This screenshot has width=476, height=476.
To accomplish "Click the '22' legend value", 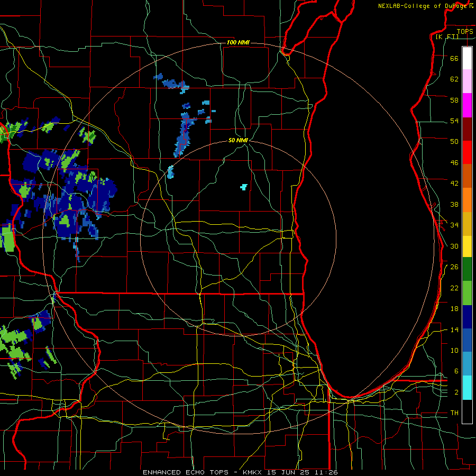I will (454, 288).
